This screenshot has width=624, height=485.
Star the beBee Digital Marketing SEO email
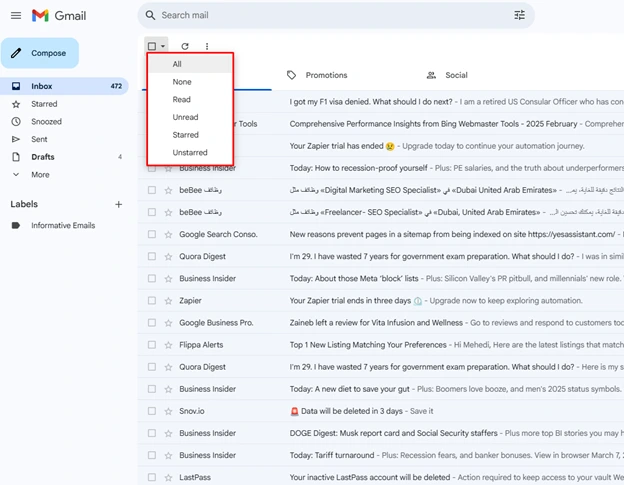point(168,190)
